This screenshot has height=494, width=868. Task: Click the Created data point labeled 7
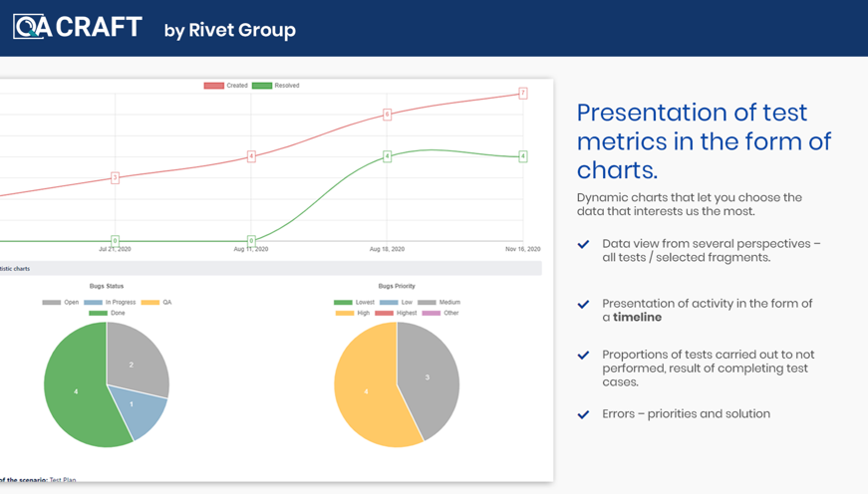[522, 93]
